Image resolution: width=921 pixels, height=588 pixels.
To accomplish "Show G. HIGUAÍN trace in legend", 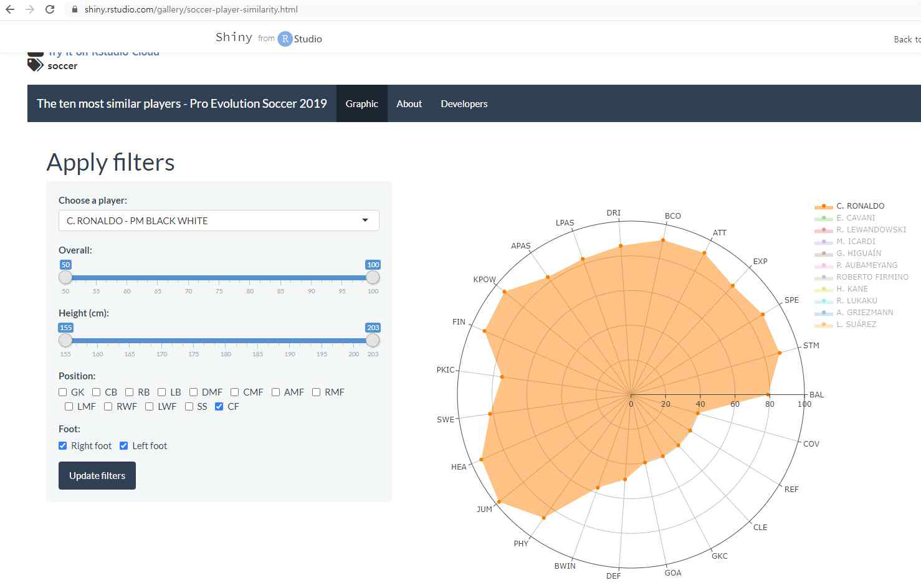I will pos(848,253).
